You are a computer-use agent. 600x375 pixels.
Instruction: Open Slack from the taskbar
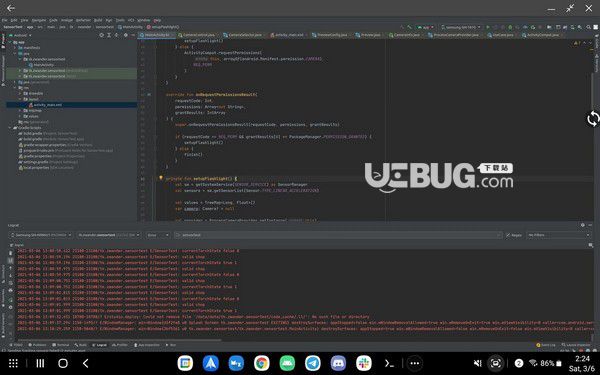pyautogui.click(x=364, y=363)
